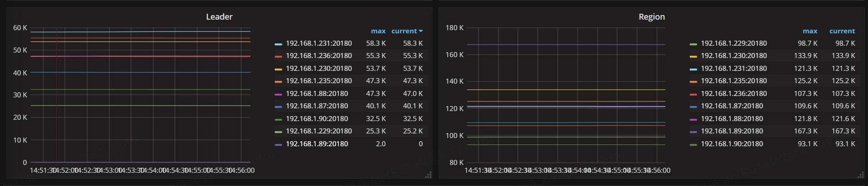Sort Region legend by max column

click(810, 31)
